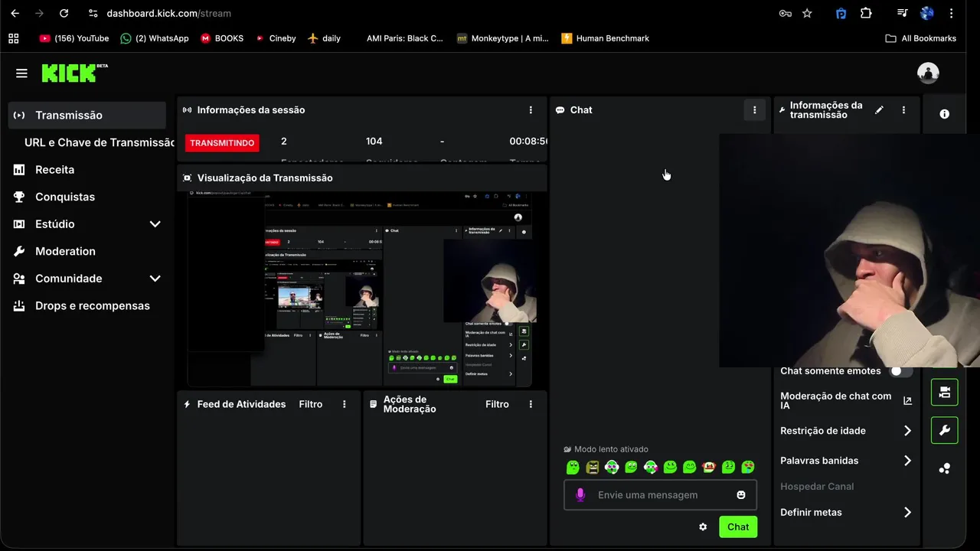
Task: Go back with the browser back arrow
Action: tap(15, 13)
